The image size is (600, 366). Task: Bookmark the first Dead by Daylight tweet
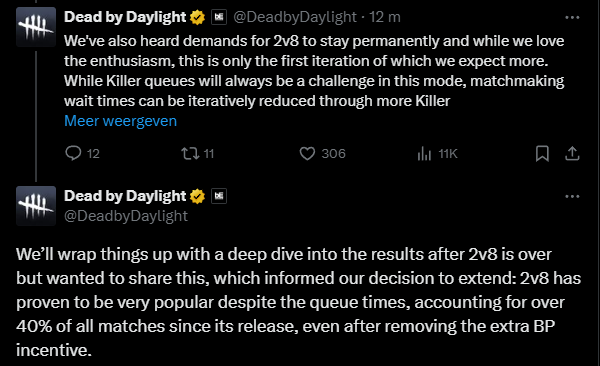coord(542,154)
